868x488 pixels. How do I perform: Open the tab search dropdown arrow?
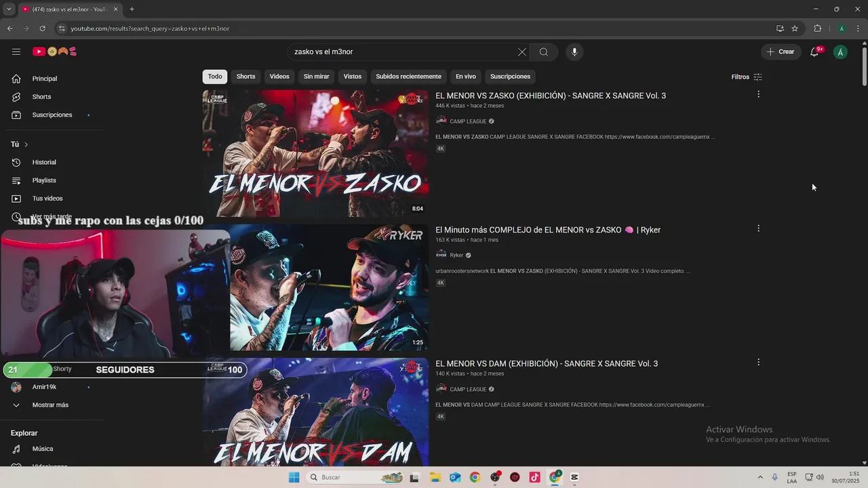pyautogui.click(x=9, y=9)
